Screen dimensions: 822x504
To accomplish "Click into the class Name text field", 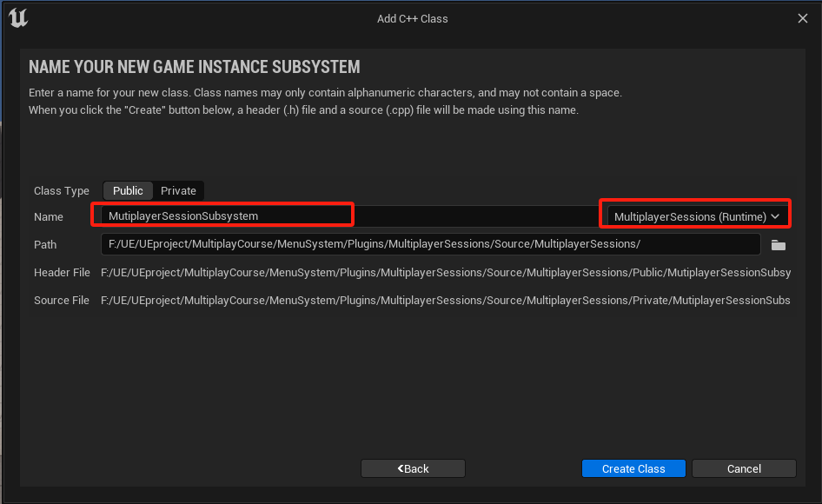I will click(x=223, y=216).
